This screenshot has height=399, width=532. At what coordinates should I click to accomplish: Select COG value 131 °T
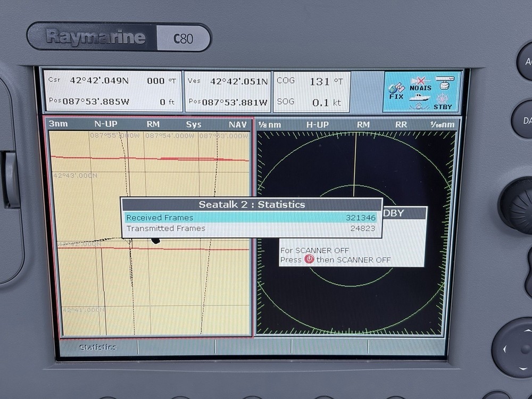[x=326, y=81]
